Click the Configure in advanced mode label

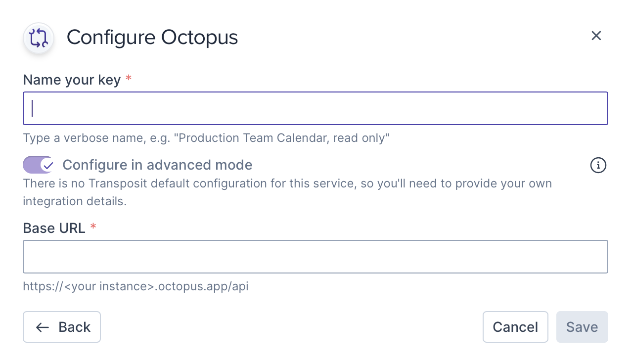[x=157, y=165]
